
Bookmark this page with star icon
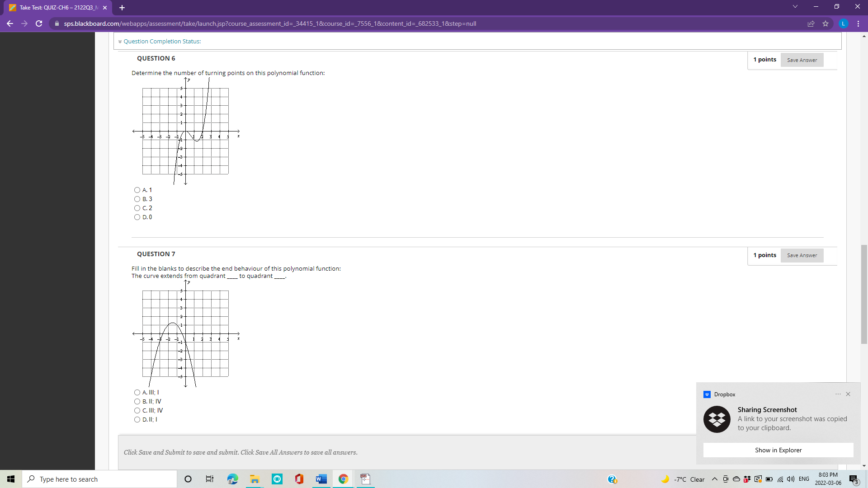[x=826, y=23]
